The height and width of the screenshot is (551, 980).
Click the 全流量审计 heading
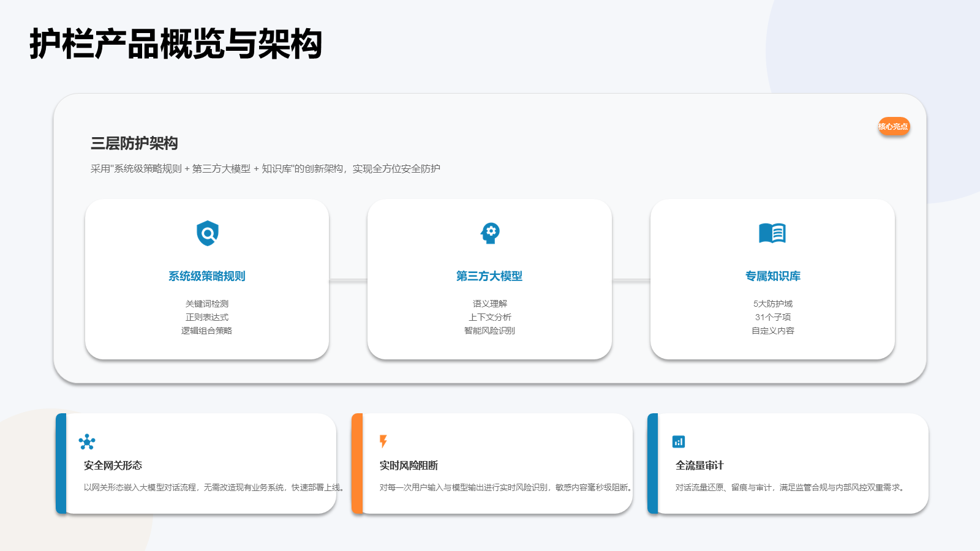click(699, 465)
